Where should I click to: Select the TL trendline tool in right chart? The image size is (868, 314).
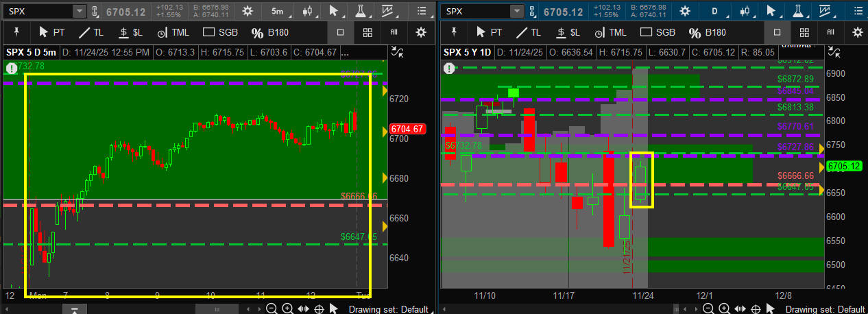point(530,32)
